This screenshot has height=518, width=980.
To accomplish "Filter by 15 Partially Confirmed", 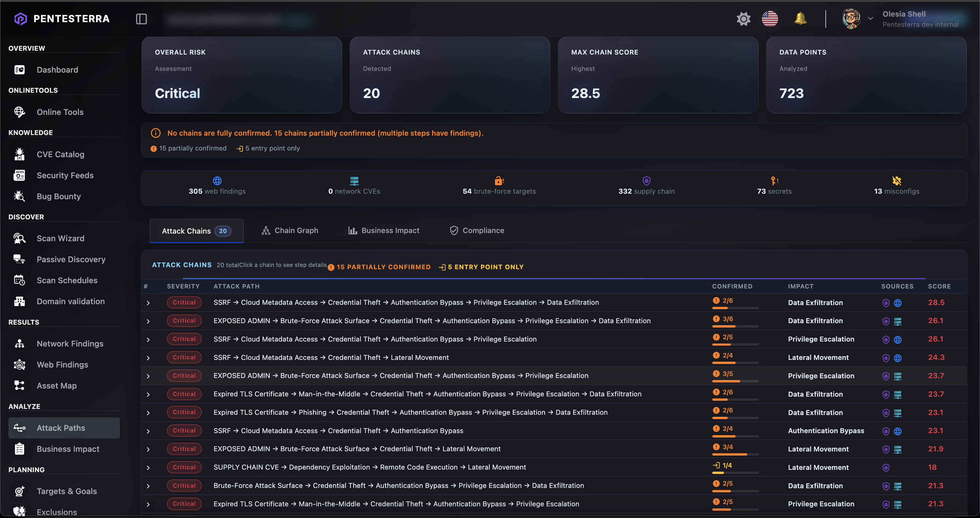I will [x=379, y=267].
